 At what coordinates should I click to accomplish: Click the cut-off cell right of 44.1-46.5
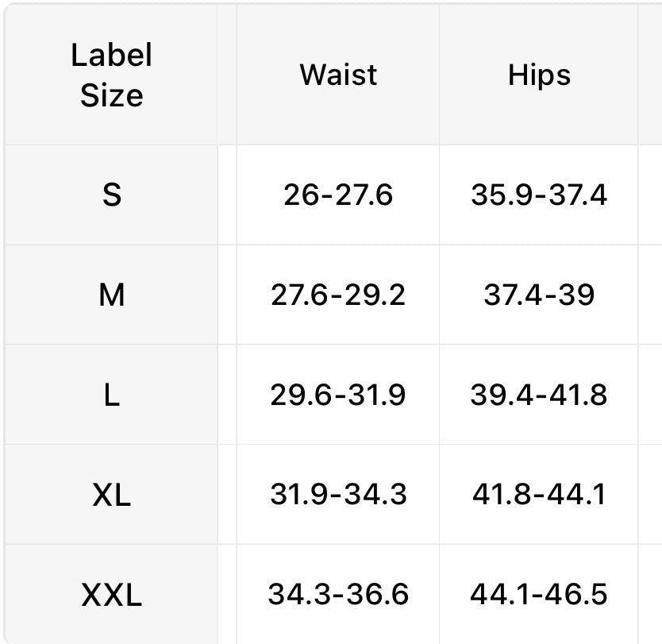tap(651, 594)
